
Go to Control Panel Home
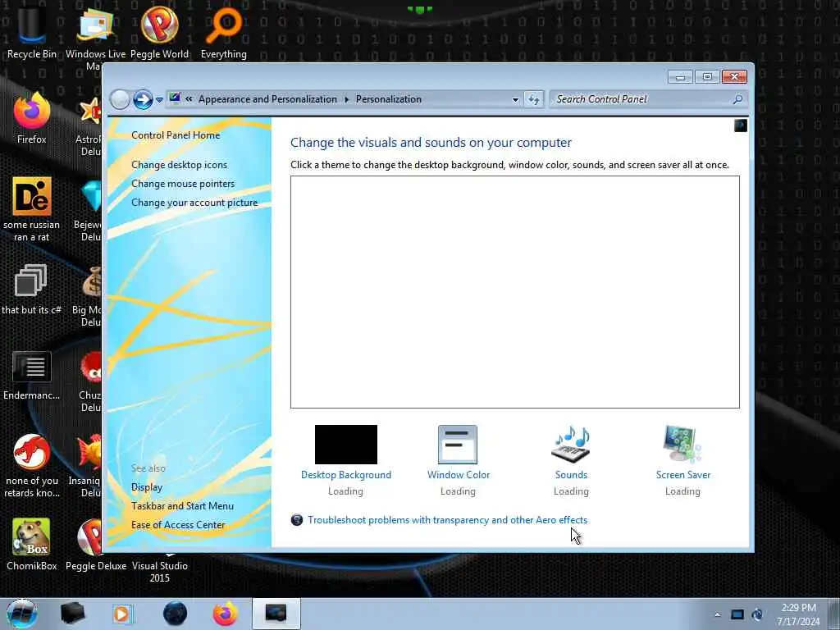(x=176, y=135)
